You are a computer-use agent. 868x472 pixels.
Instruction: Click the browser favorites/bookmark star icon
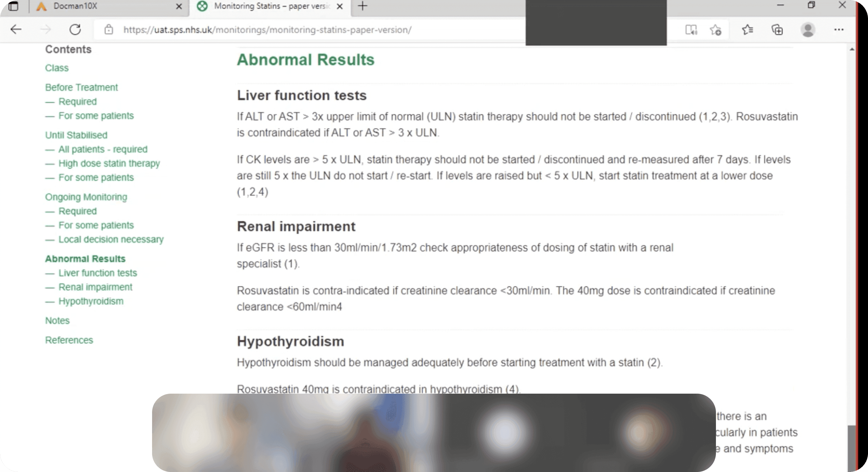716,30
